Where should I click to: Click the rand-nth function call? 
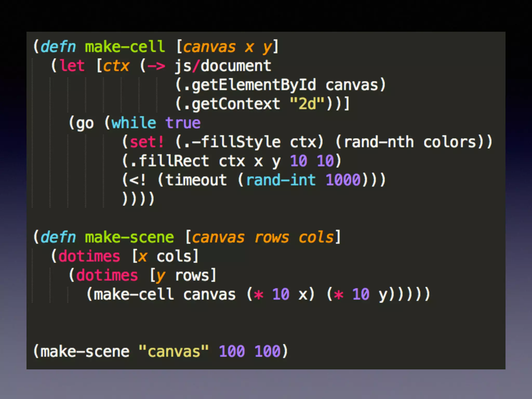pos(378,142)
